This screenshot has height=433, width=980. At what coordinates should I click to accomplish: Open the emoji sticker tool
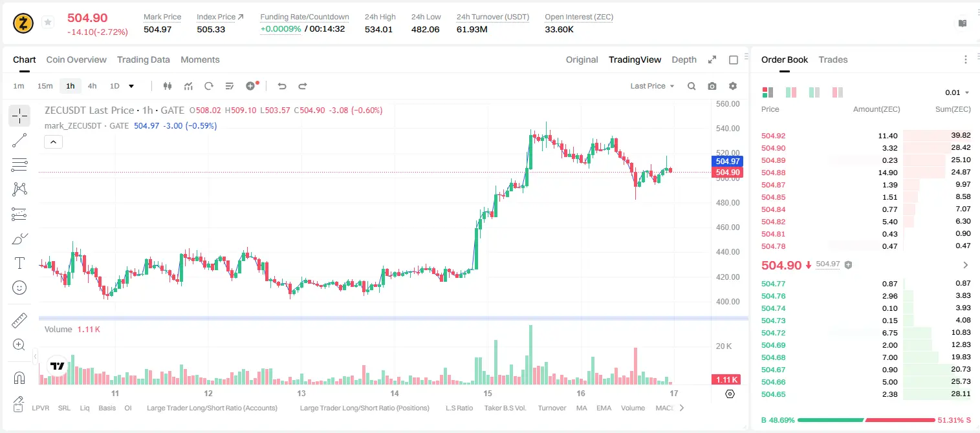(19, 288)
